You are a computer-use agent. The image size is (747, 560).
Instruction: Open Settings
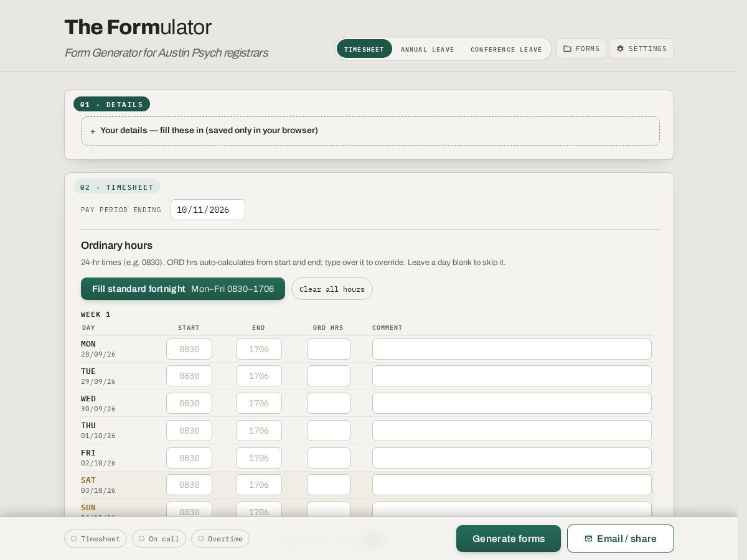641,49
